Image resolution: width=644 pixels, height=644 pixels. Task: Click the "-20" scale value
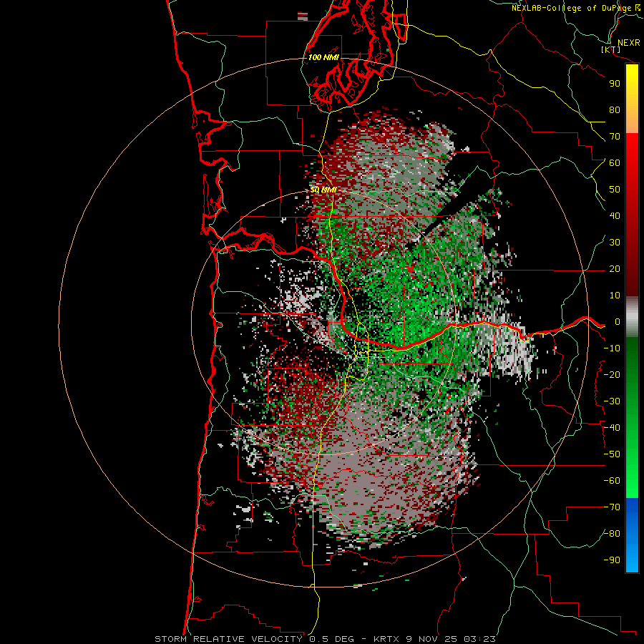point(612,374)
